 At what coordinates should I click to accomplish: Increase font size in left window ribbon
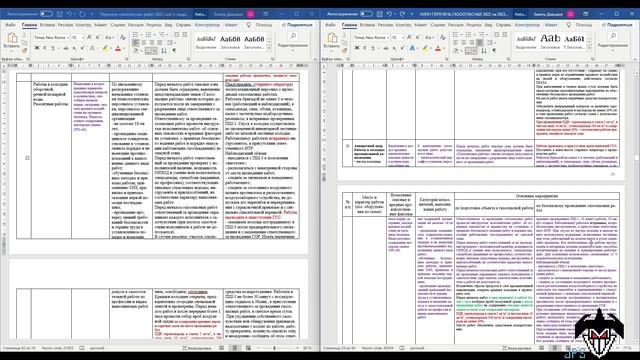[x=89, y=38]
